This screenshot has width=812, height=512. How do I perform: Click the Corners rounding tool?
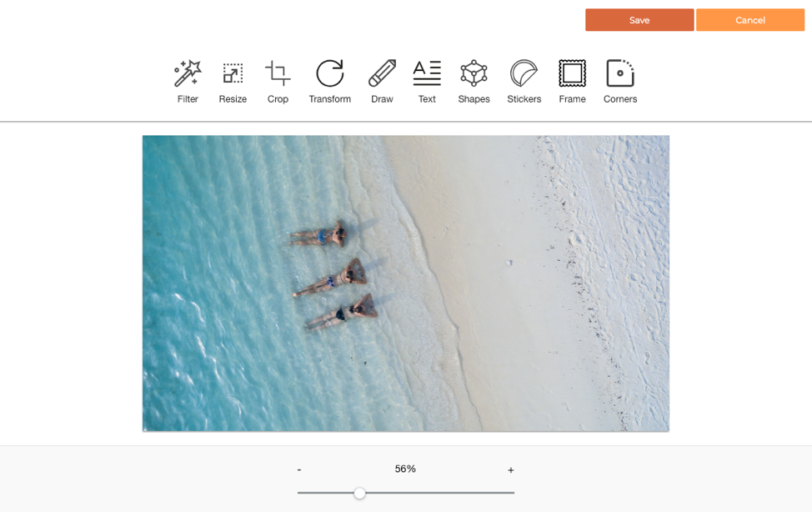click(x=620, y=74)
